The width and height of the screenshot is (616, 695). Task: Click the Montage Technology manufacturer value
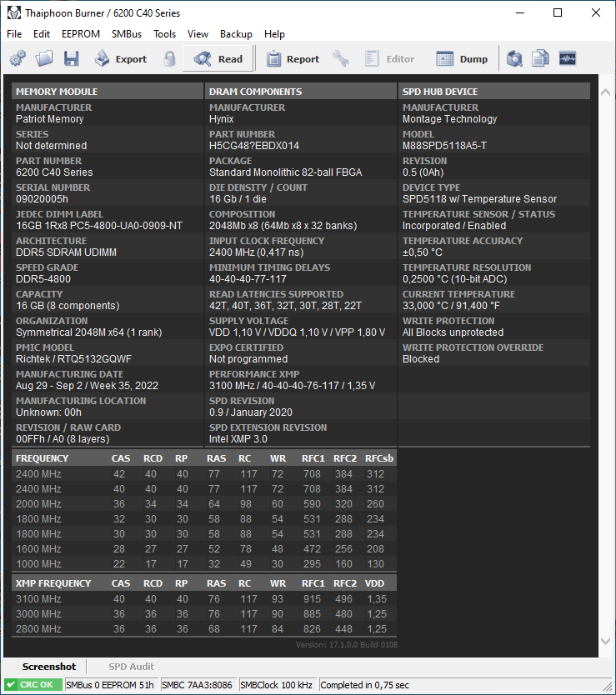pyautogui.click(x=449, y=119)
